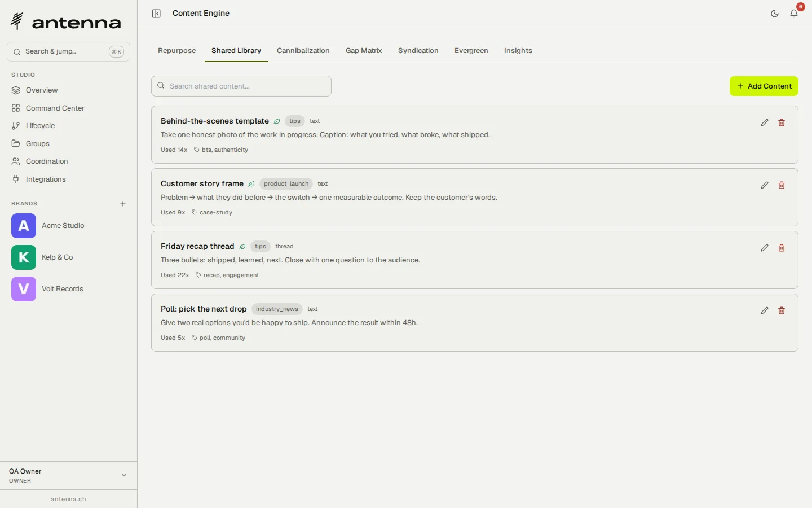812x508 pixels.
Task: Edit Friday recap thread pencil icon
Action: [x=765, y=248]
